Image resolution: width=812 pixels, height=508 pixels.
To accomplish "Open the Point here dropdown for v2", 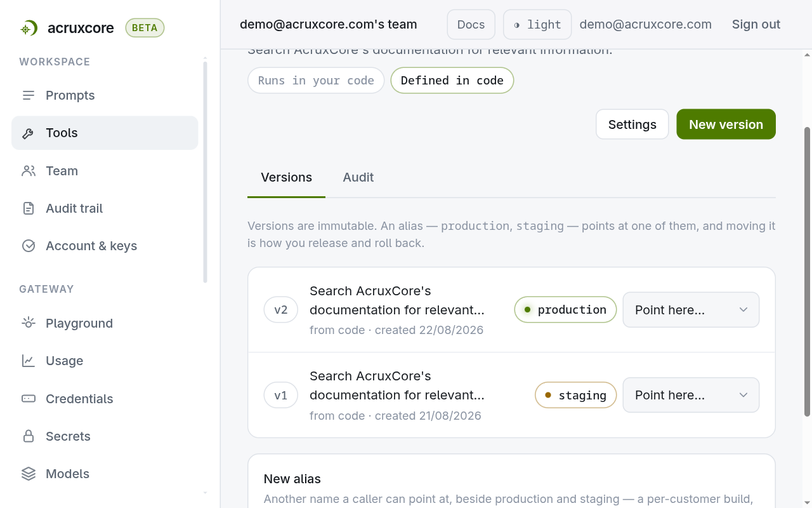I will coord(691,310).
